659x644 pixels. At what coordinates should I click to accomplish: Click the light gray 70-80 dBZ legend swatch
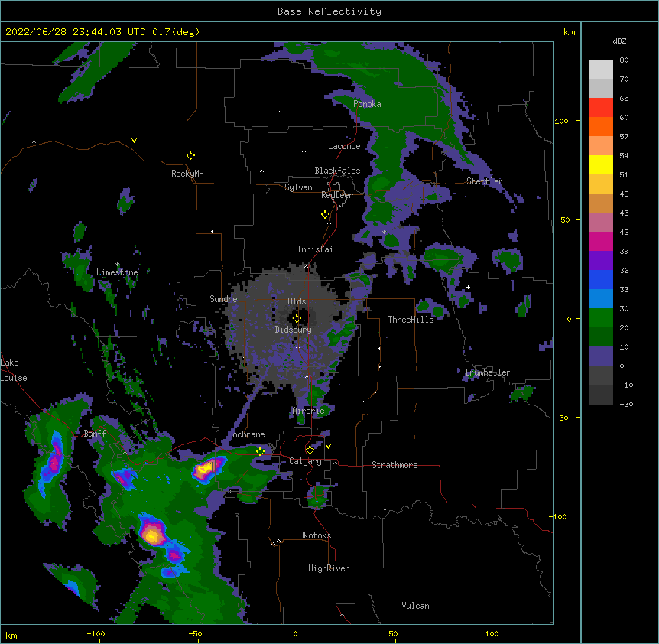tap(601, 70)
